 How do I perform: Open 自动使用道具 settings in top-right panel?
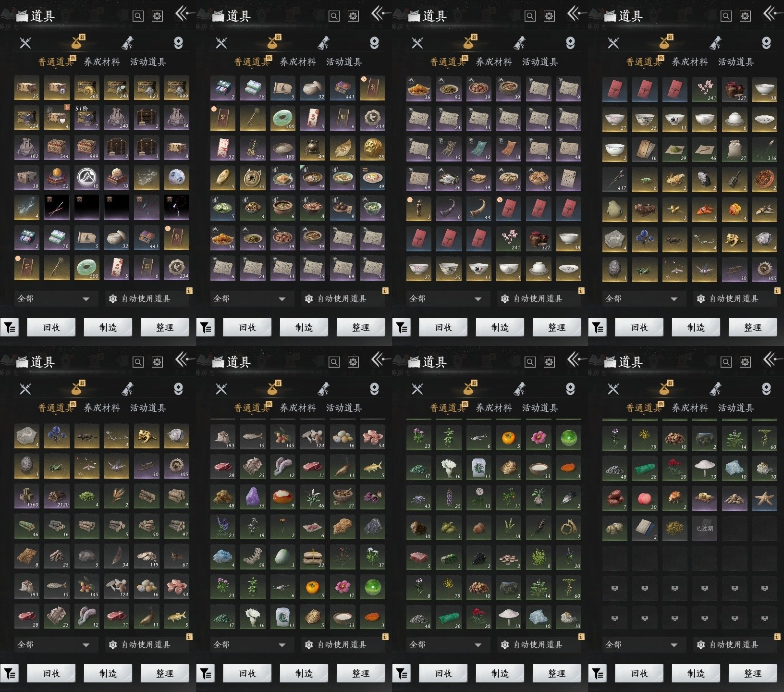735,298
